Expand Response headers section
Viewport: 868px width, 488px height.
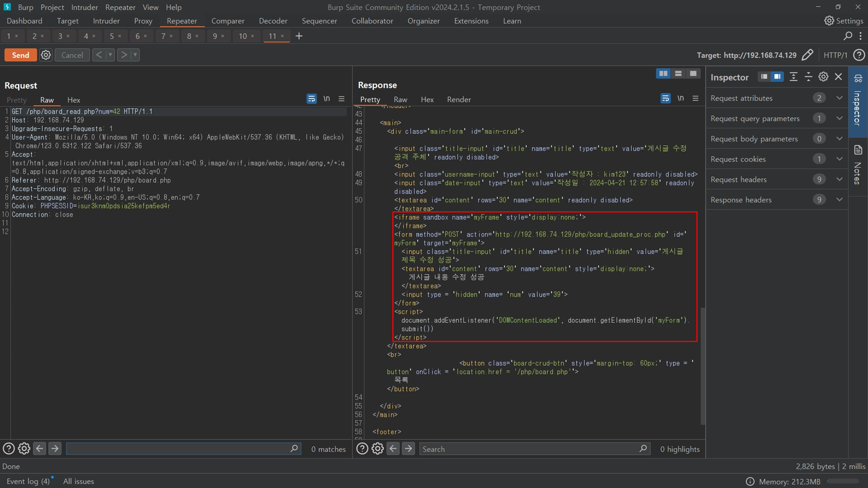coord(777,199)
